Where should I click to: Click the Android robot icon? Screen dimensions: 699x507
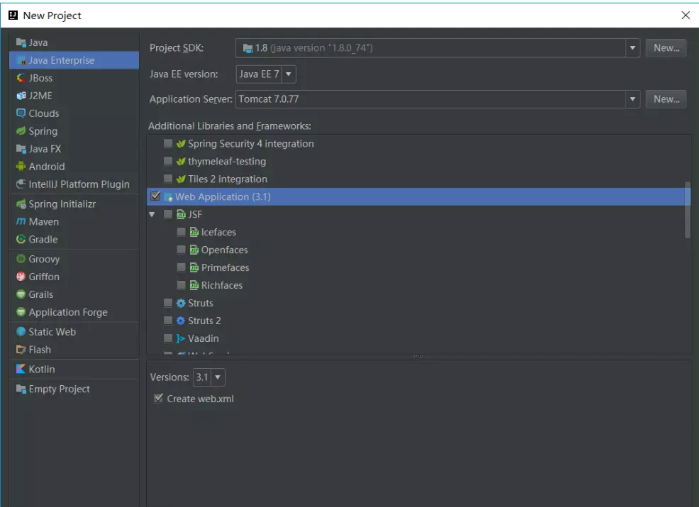point(21,166)
